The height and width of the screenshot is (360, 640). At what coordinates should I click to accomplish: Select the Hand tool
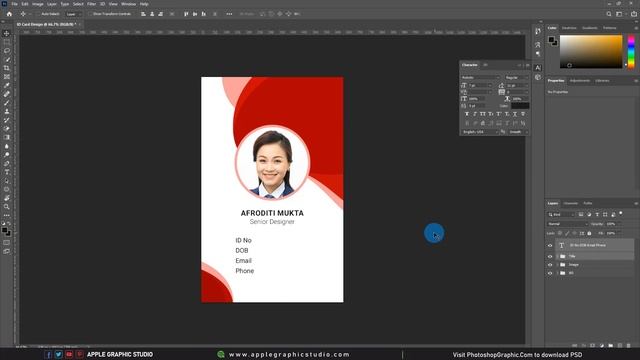[7, 198]
